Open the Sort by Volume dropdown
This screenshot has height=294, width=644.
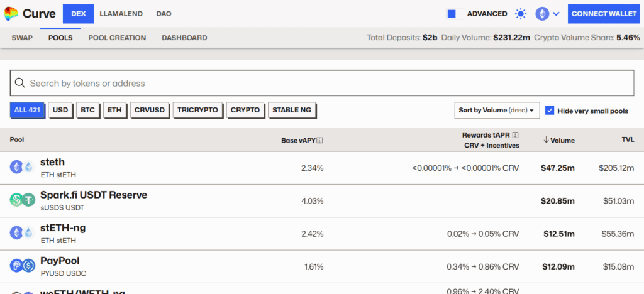[x=497, y=111]
